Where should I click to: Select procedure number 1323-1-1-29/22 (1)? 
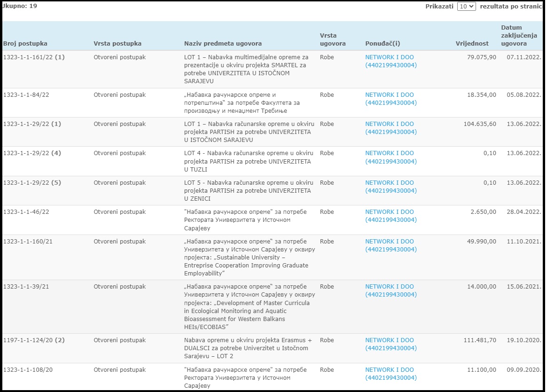[32, 124]
